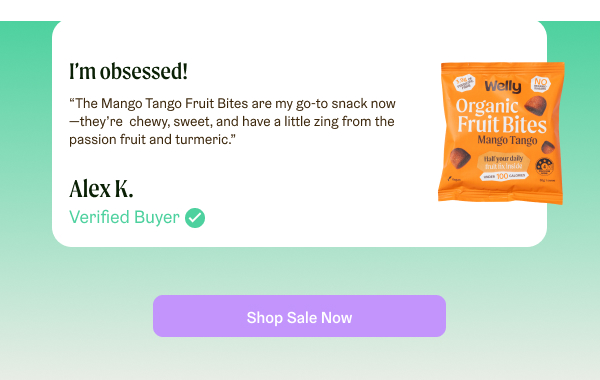
Task: Click the hexagon badge left of Welly logo
Action: [x=464, y=83]
